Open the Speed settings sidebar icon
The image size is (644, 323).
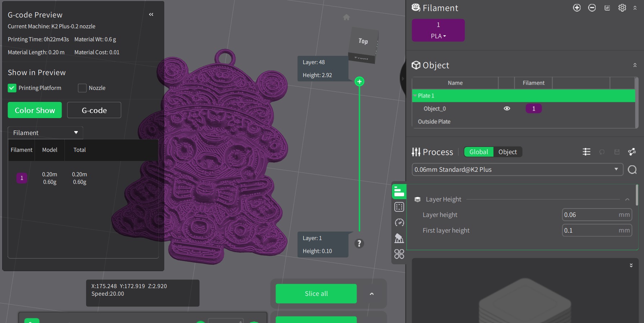[399, 223]
